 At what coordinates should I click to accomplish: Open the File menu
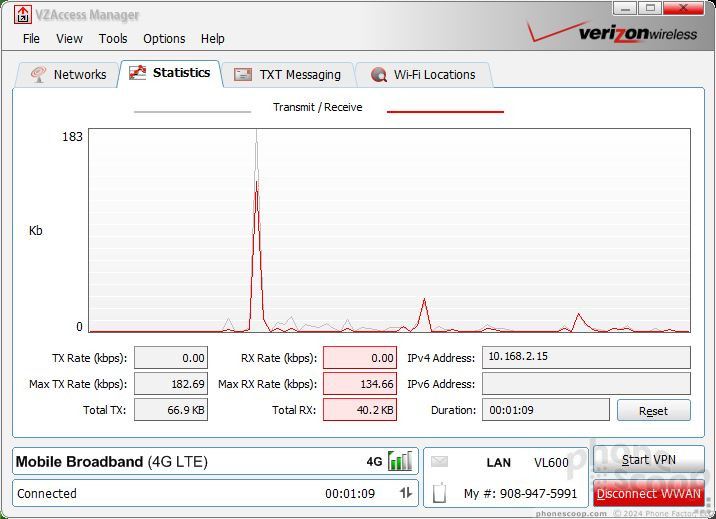tap(31, 39)
